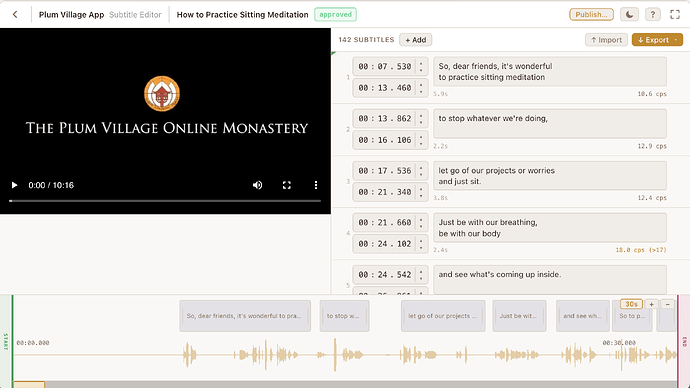Screen dimensions: 690x388
Task: Select timeline clip 'So to p...'
Action: click(632, 316)
